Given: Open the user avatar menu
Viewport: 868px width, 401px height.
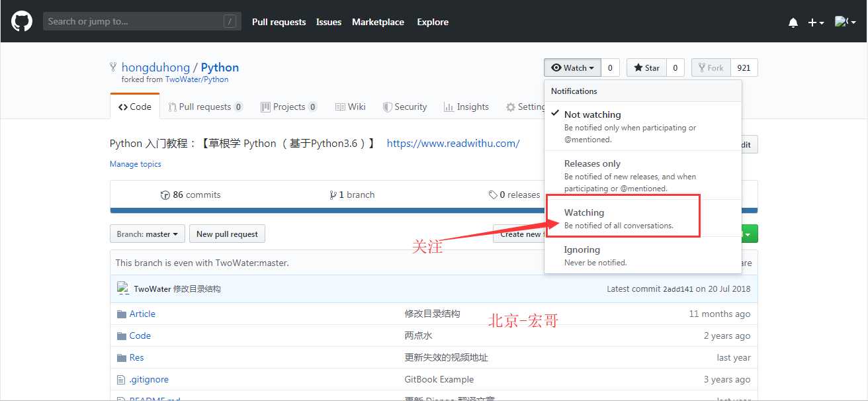Looking at the screenshot, I should (x=844, y=22).
